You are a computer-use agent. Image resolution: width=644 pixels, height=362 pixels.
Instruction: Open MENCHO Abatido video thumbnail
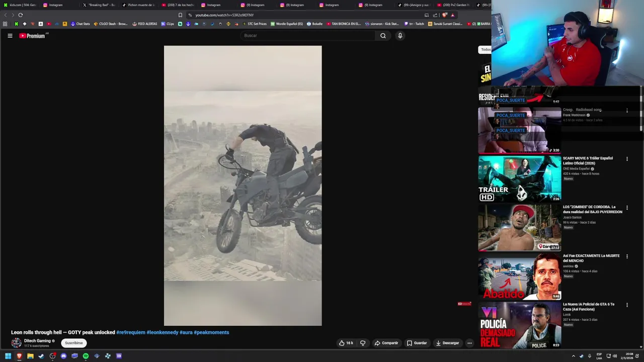[519, 276]
